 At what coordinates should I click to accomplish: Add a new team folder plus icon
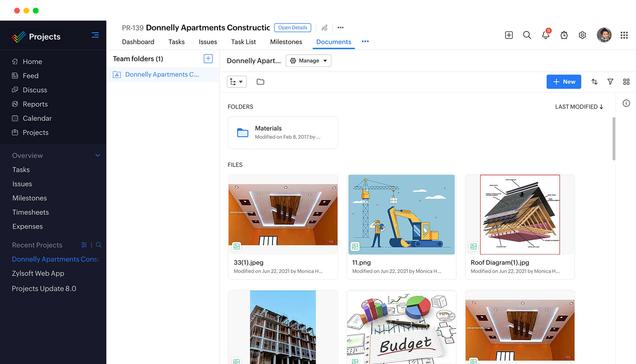[208, 59]
